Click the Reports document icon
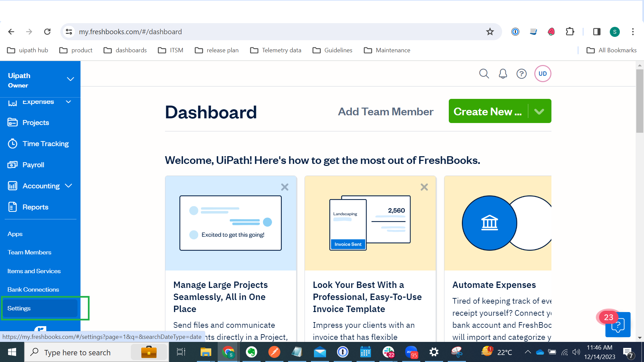The width and height of the screenshot is (644, 362). (x=12, y=207)
